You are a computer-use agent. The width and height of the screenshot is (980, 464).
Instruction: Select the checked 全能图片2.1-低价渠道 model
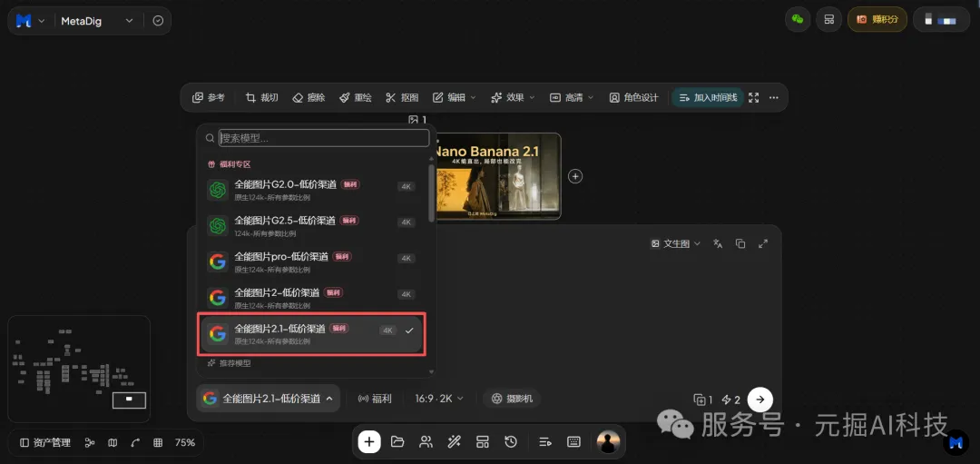[311, 334]
